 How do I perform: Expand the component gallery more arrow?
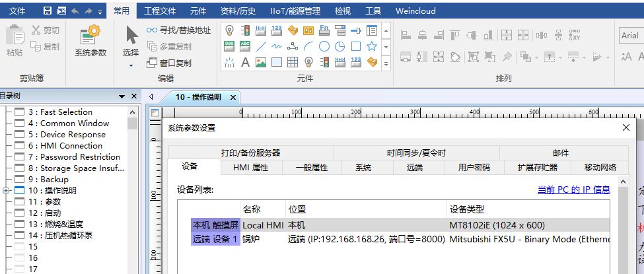[386, 63]
